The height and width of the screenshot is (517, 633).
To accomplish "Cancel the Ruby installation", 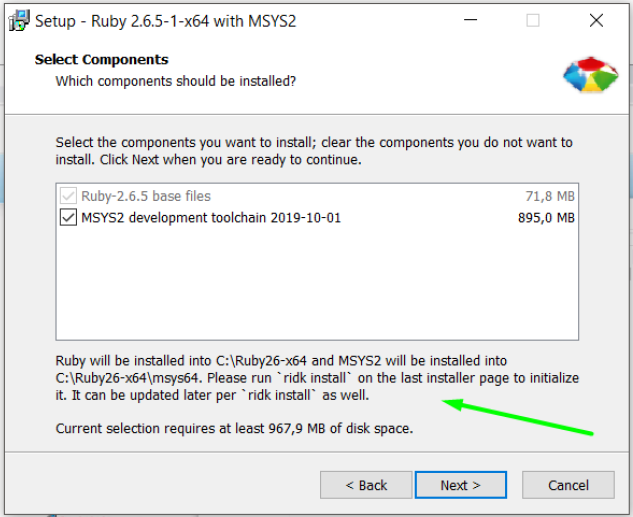I will tap(568, 485).
